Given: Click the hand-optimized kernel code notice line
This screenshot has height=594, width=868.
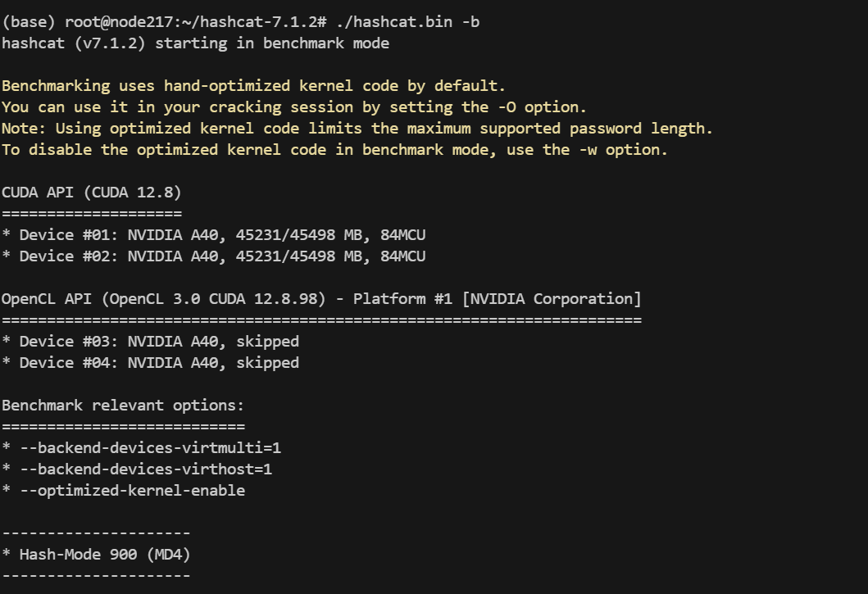Looking at the screenshot, I should [254, 86].
